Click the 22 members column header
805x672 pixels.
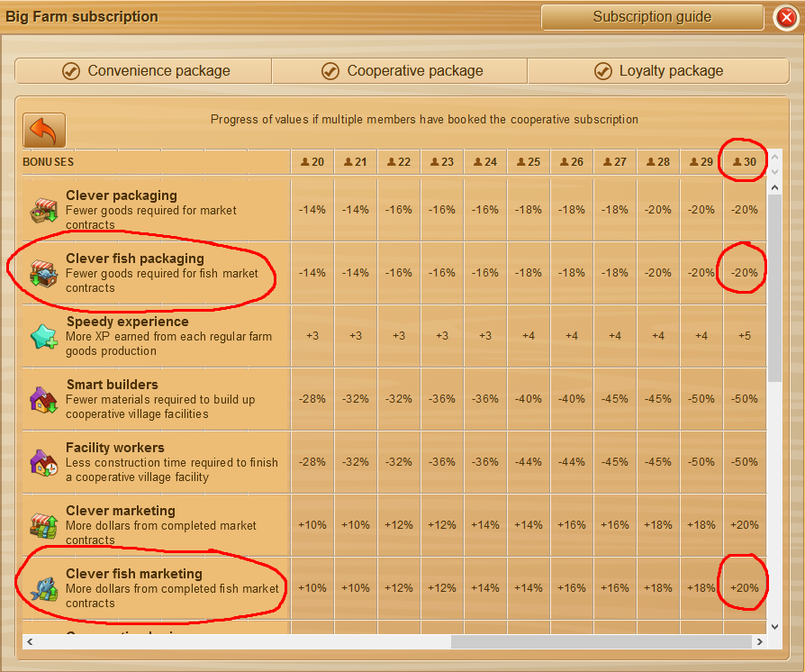398,162
